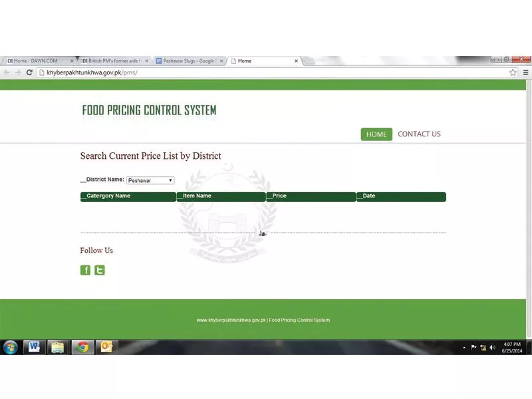Open the CONTACT US link
The image size is (532, 399).
click(x=419, y=134)
